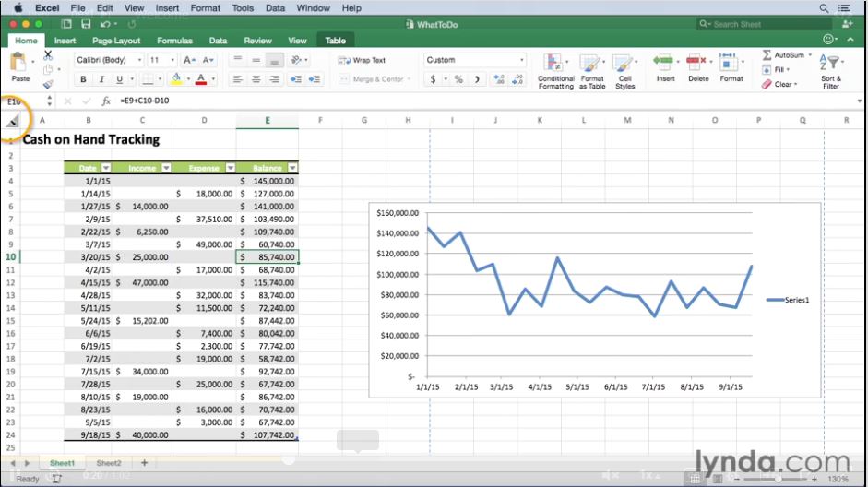Click the Center alignment icon
Image resolution: width=868 pixels, height=487 pixels.
[x=256, y=79]
